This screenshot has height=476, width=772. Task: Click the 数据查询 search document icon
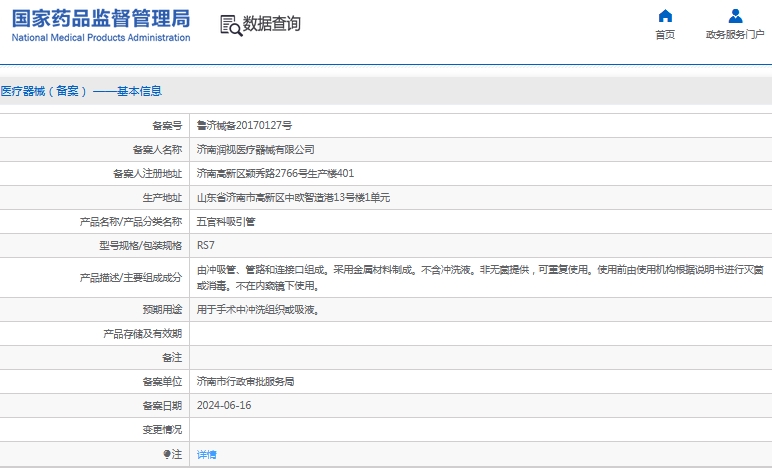tap(231, 26)
